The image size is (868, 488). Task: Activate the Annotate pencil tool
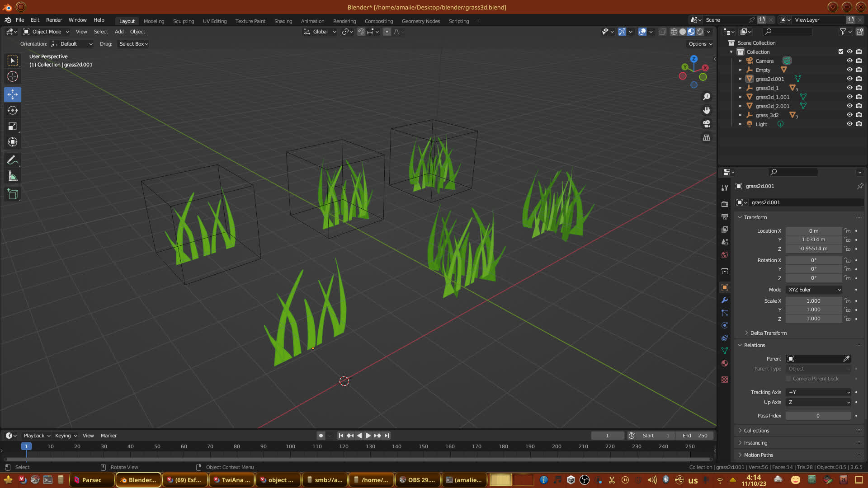click(13, 160)
